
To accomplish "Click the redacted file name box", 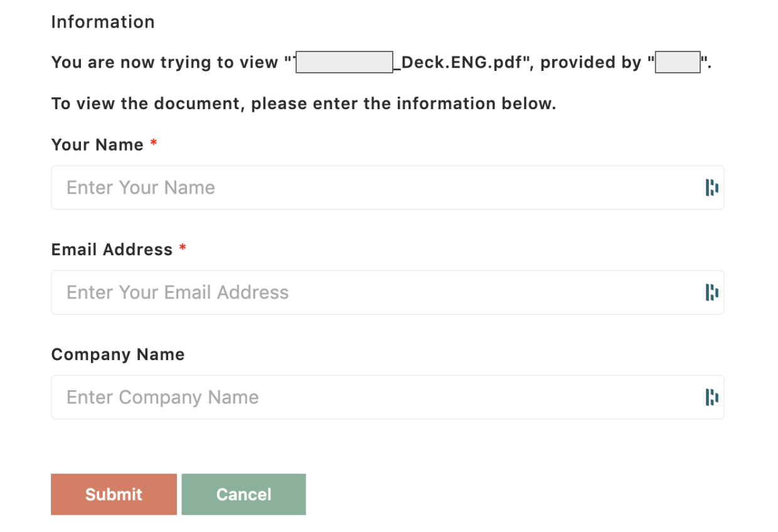I will [344, 63].
